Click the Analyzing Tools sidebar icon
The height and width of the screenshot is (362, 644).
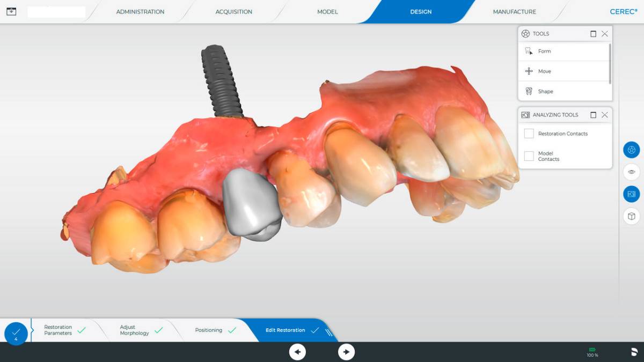[631, 194]
